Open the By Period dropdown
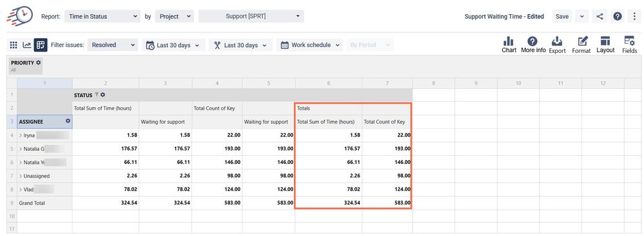The image size is (644, 236). click(369, 45)
